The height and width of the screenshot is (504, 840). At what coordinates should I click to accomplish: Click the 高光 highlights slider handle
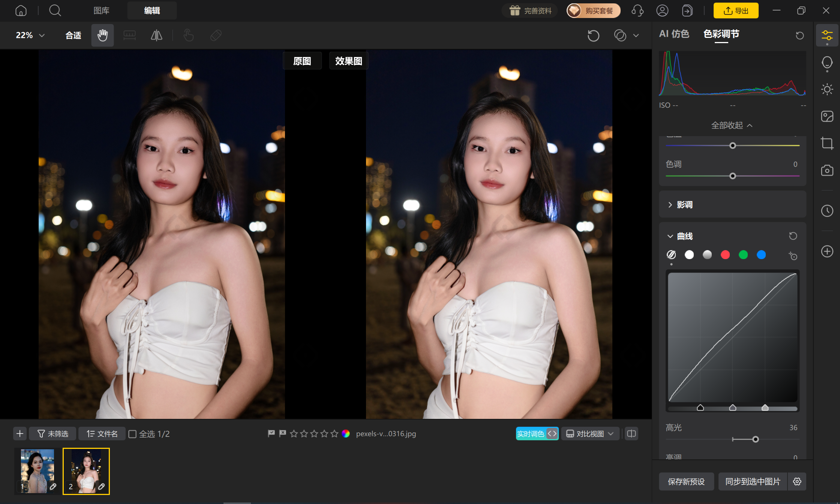756,439
